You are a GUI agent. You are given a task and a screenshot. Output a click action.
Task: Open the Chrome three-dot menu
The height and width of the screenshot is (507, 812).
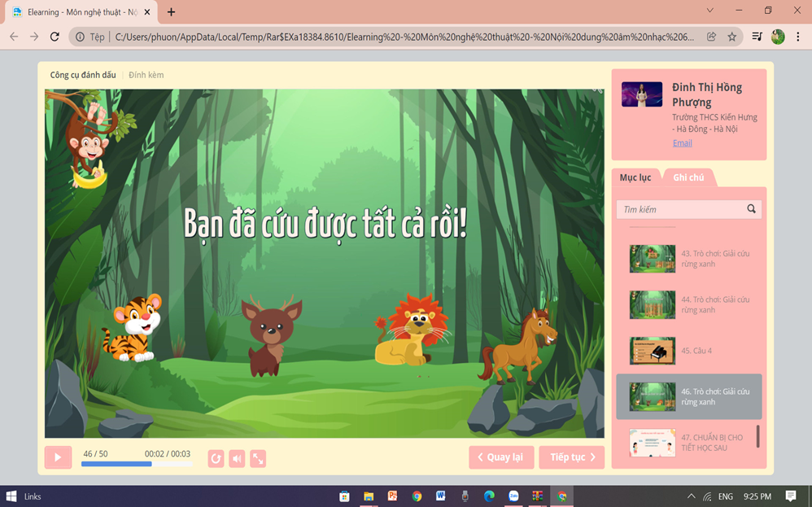tap(798, 37)
